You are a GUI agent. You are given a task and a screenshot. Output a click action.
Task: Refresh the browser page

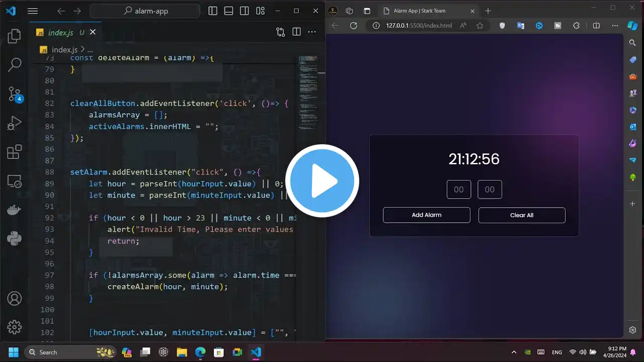pos(354,26)
